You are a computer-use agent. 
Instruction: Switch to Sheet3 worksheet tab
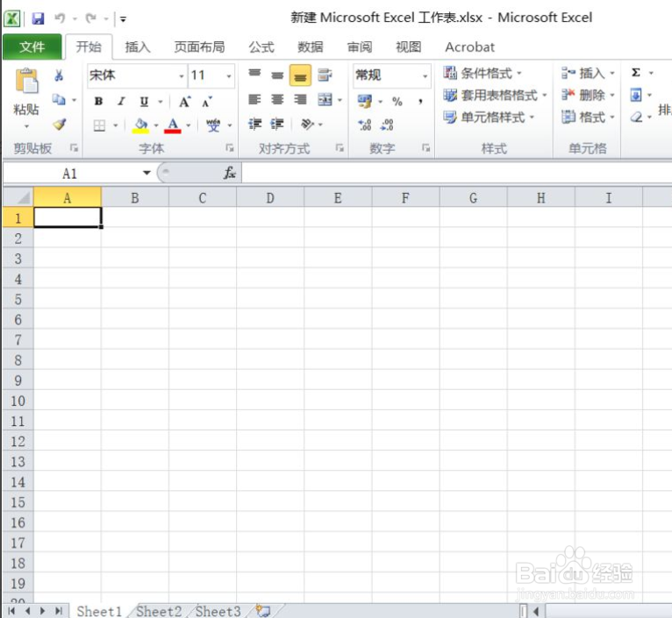[218, 611]
